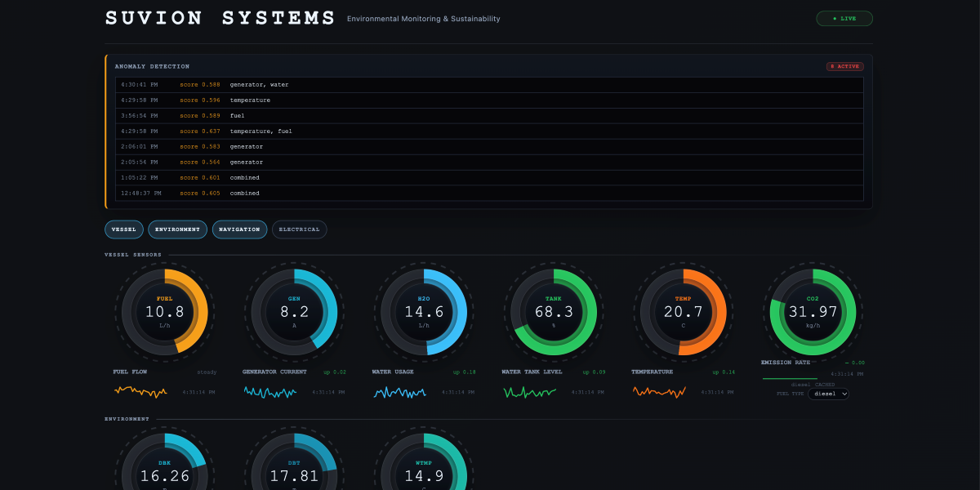980x490 pixels.
Task: Click the TEMP gauge showing 20.7 C
Action: (x=684, y=312)
